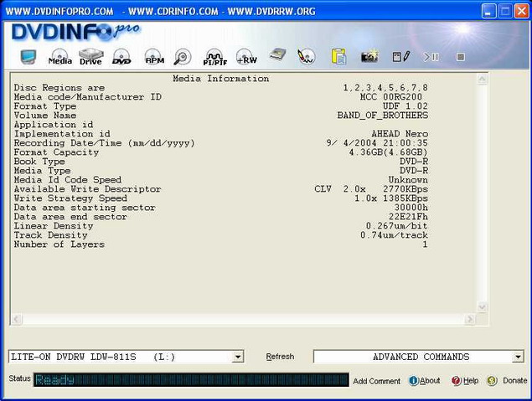Screen dimensions: 532x401
Task: Click the horizontal scrollbar right arrow
Action: tap(470, 319)
